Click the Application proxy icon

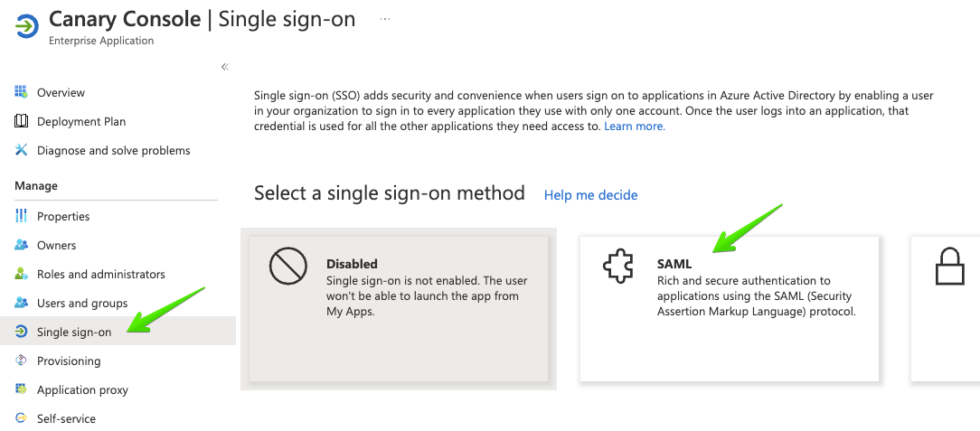tap(22, 389)
